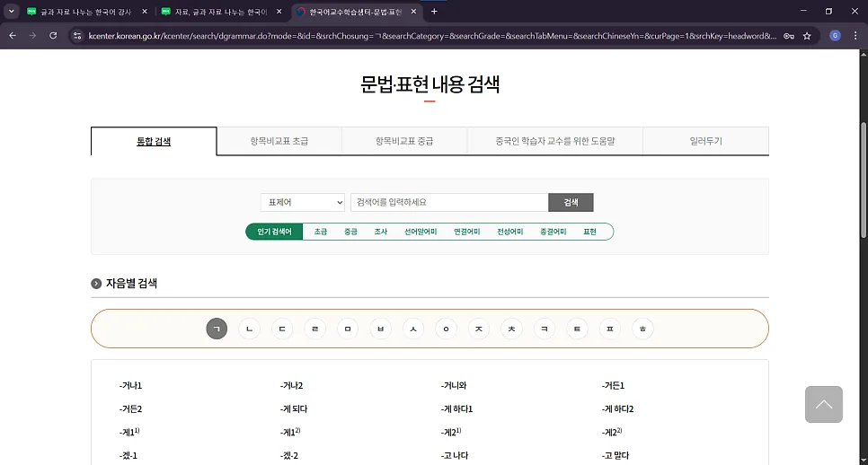Select the ㅁ consonant circle
The image size is (868, 465).
click(x=348, y=329)
